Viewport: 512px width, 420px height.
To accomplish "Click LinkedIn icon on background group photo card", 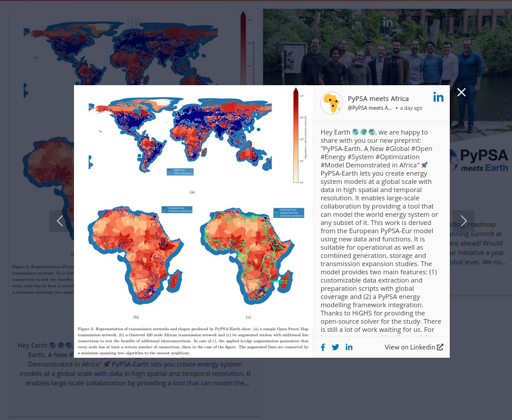I will tap(388, 22).
